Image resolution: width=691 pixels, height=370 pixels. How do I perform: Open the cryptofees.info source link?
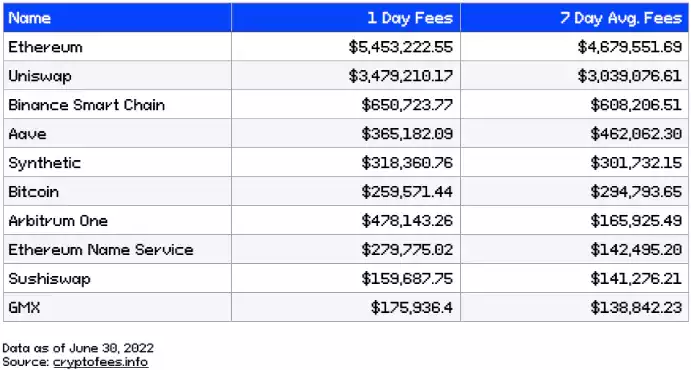[100, 362]
